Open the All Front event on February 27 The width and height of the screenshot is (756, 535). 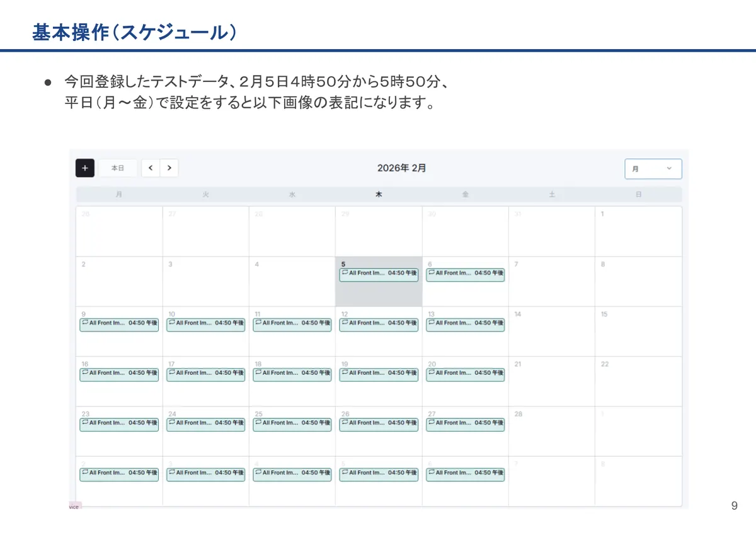tap(466, 425)
